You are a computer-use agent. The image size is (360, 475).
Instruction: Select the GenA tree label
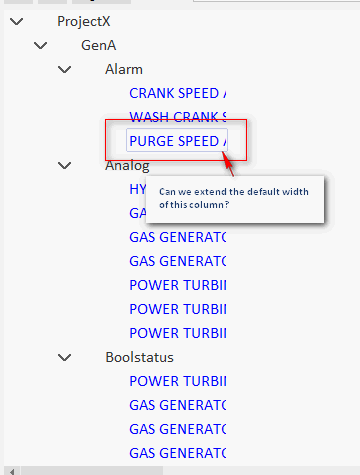(99, 46)
